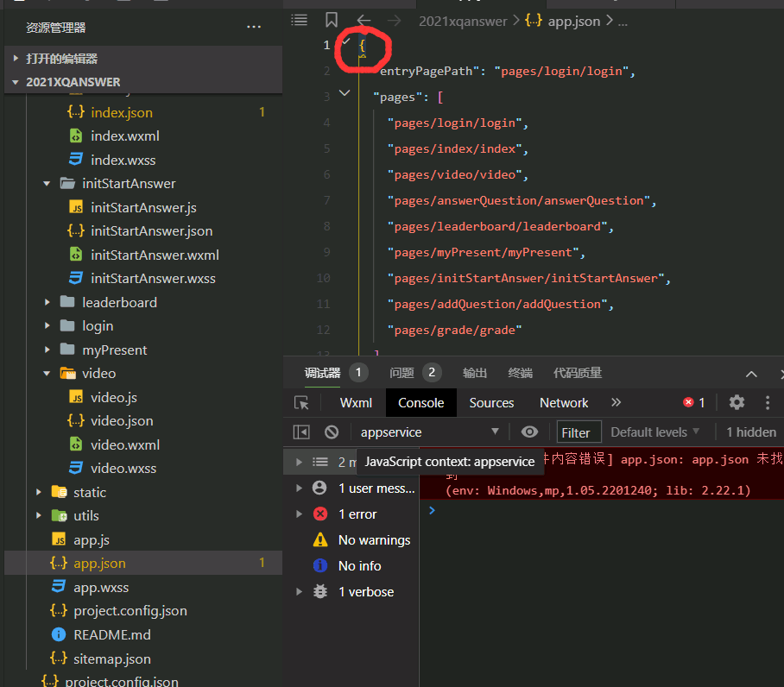
Task: Navigate forward with the right arrow
Action: 394,21
